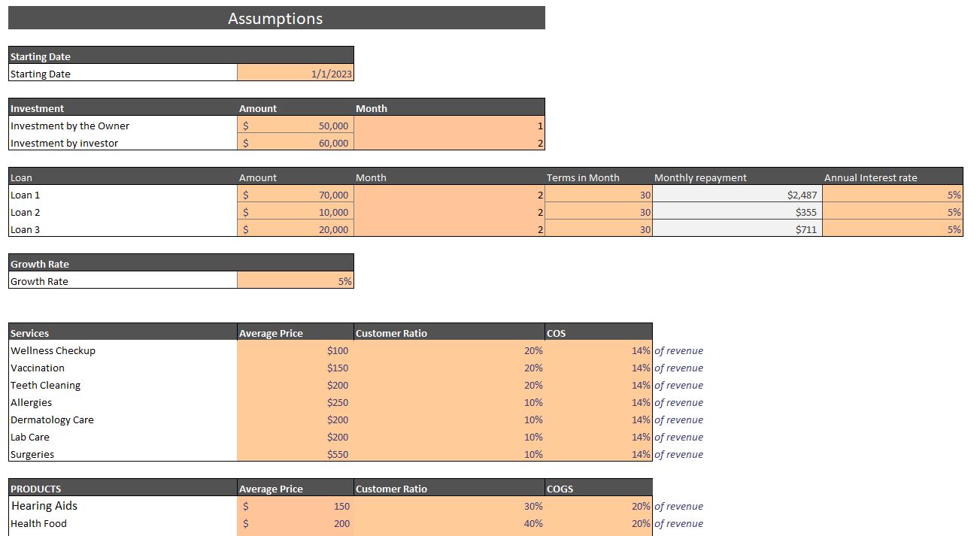This screenshot has height=536, width=980.
Task: Select the Teeth Cleaning service label
Action: 123,385
